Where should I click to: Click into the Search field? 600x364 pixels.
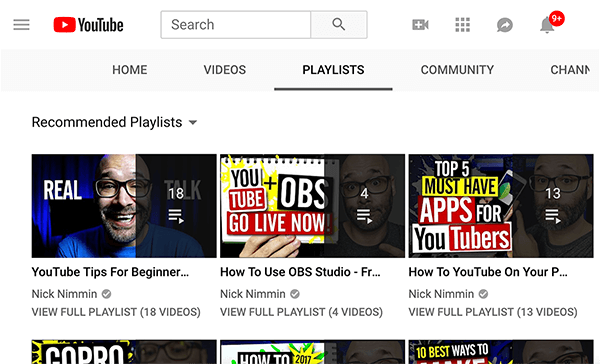[236, 25]
